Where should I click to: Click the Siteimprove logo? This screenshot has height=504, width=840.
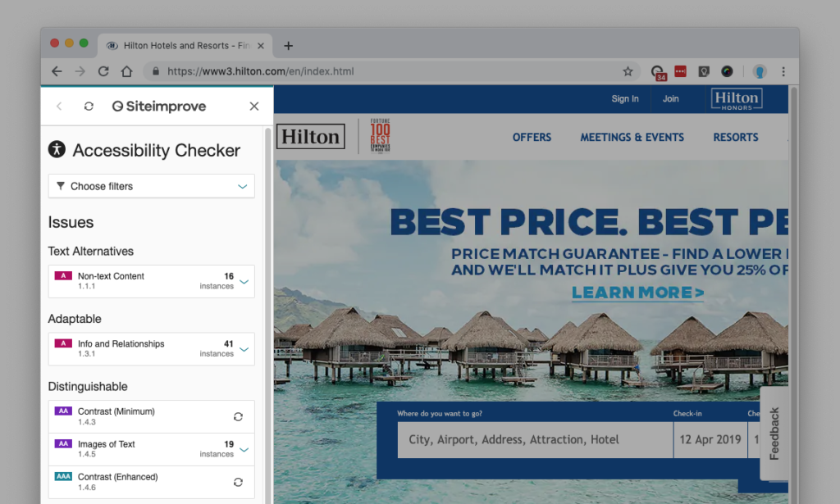tap(159, 107)
